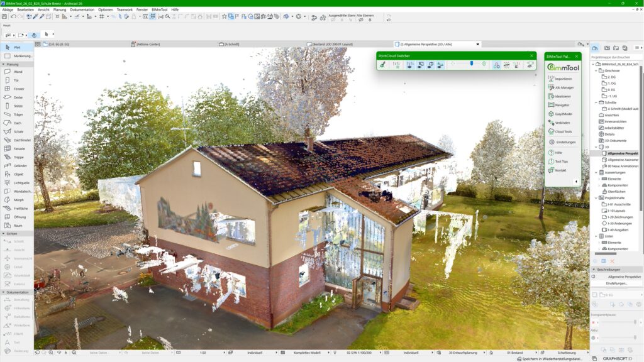Collapse the 3D branch in the navigator tree
Image resolution: width=644 pixels, height=362 pixels.
[596, 148]
